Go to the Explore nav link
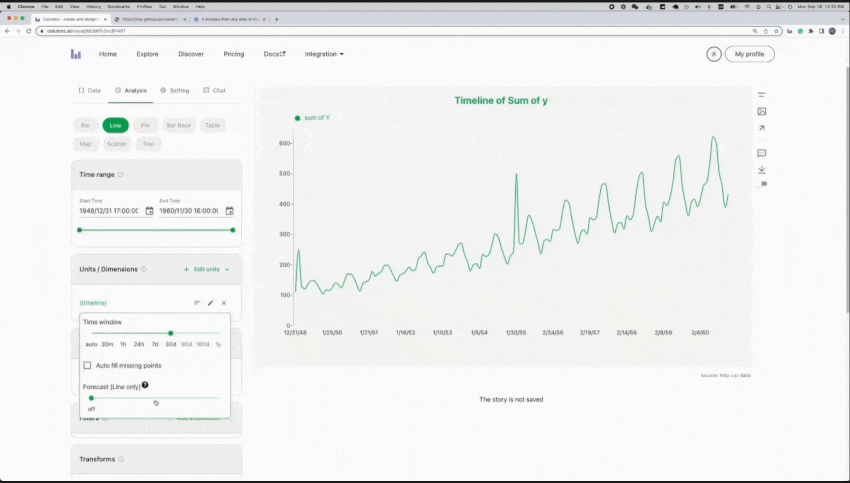 pos(147,54)
